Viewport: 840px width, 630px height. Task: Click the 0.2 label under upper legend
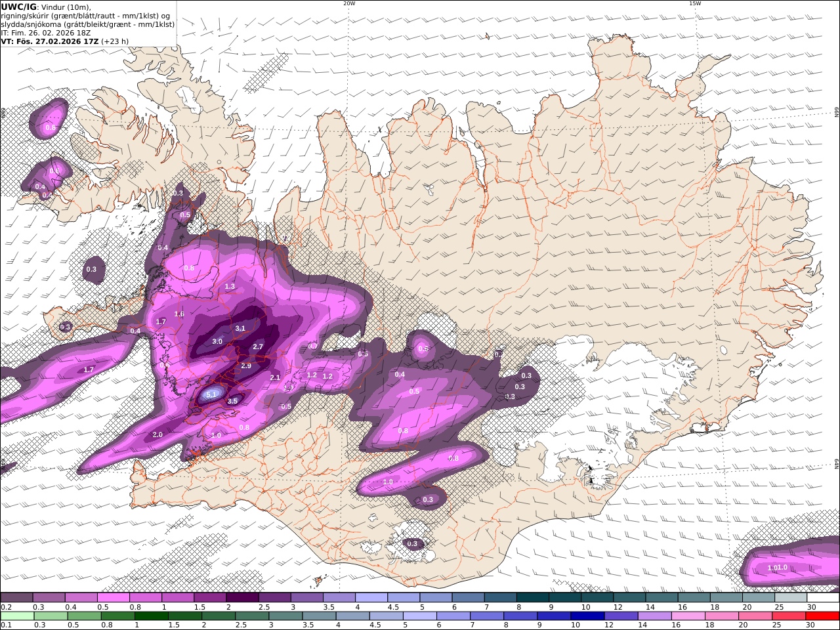(6, 607)
